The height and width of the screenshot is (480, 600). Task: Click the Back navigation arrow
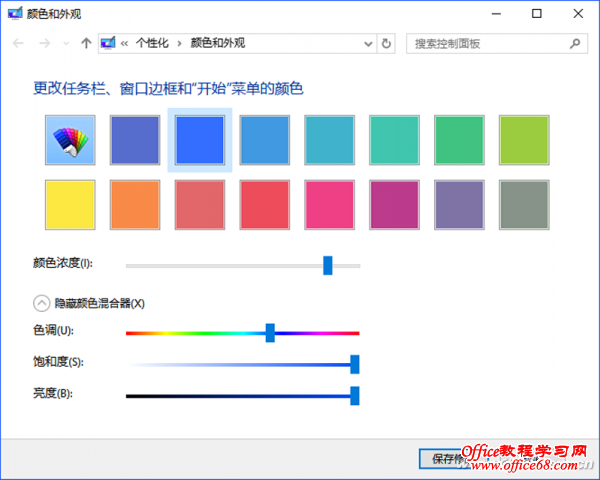pos(18,44)
